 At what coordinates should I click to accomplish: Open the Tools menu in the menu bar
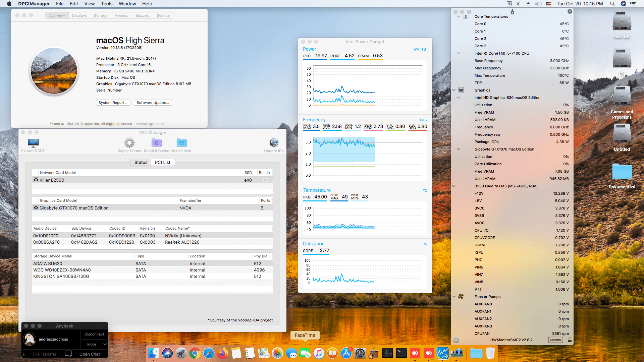107,4
